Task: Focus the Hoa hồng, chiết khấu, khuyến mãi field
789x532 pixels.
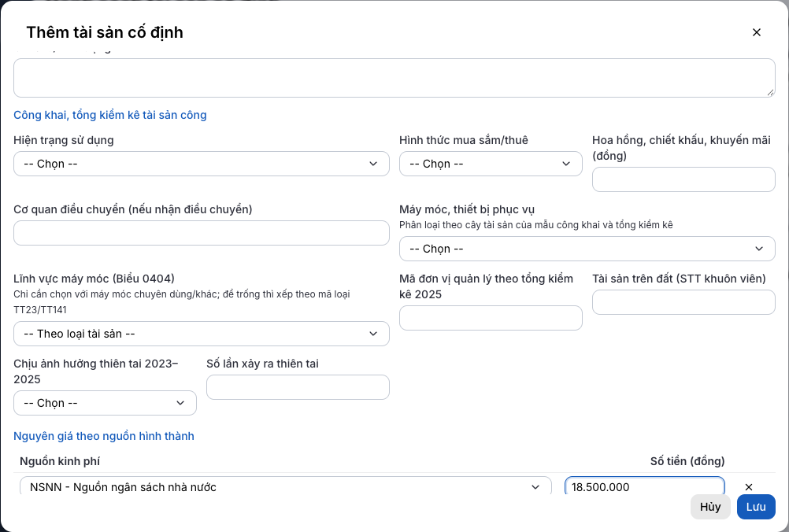Action: 683,179
